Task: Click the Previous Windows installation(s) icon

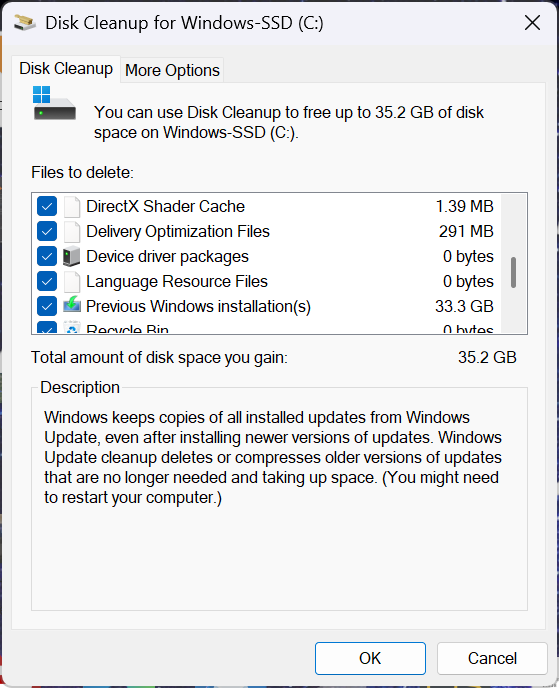Action: (x=72, y=305)
